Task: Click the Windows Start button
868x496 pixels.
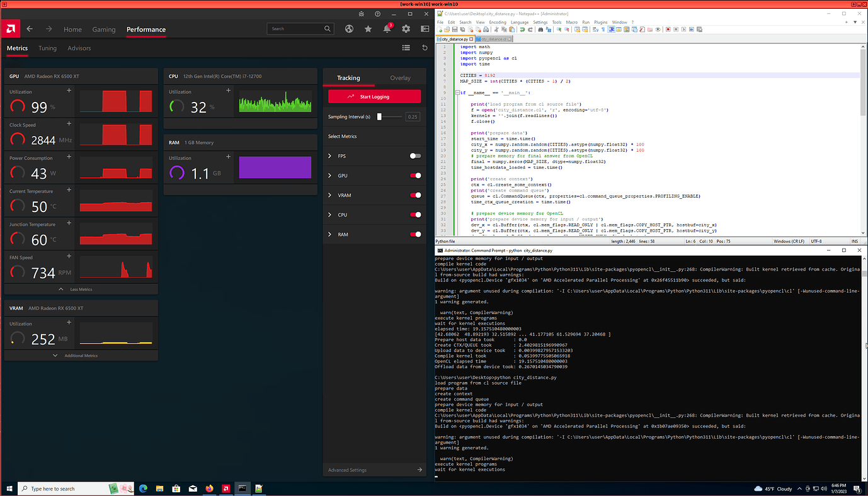Action: (x=9, y=488)
